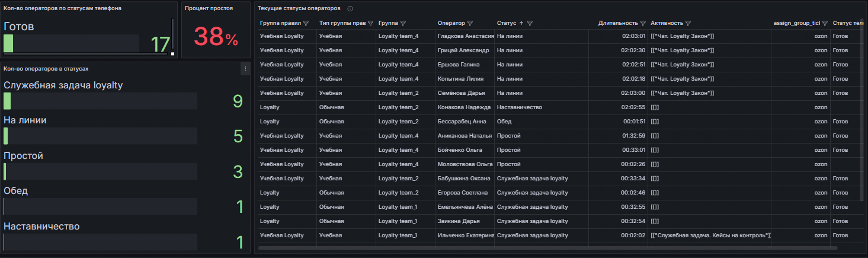868x258 pixels.
Task: Filter the Оператор column
Action: coord(470,23)
